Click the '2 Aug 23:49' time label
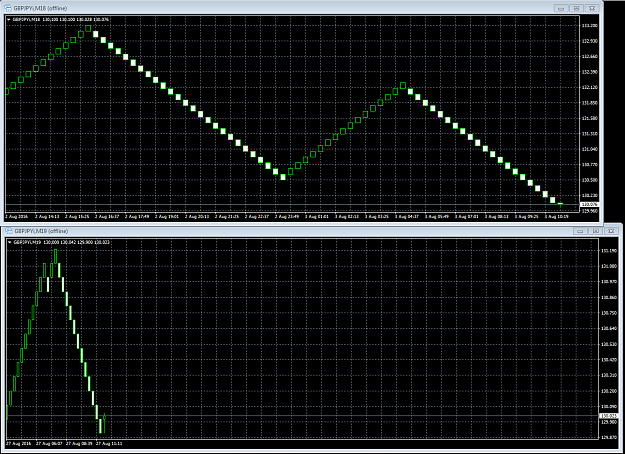625x454 pixels. pyautogui.click(x=287, y=217)
